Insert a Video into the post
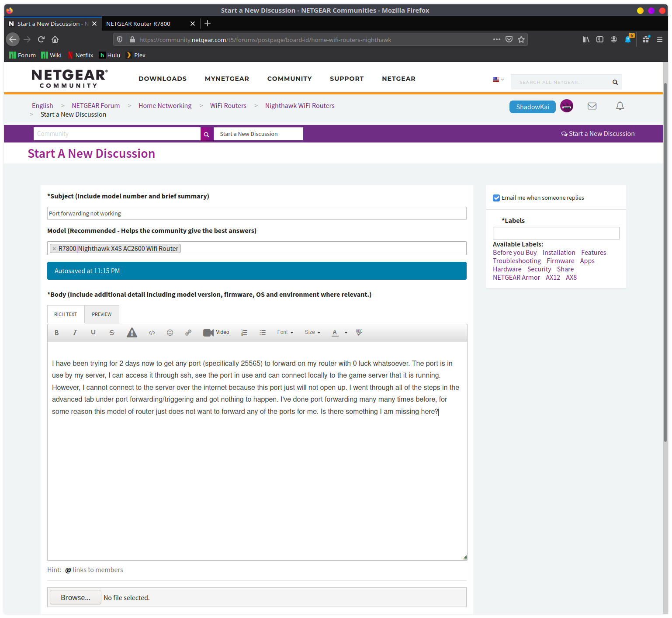The height and width of the screenshot is (618, 672). 216,332
